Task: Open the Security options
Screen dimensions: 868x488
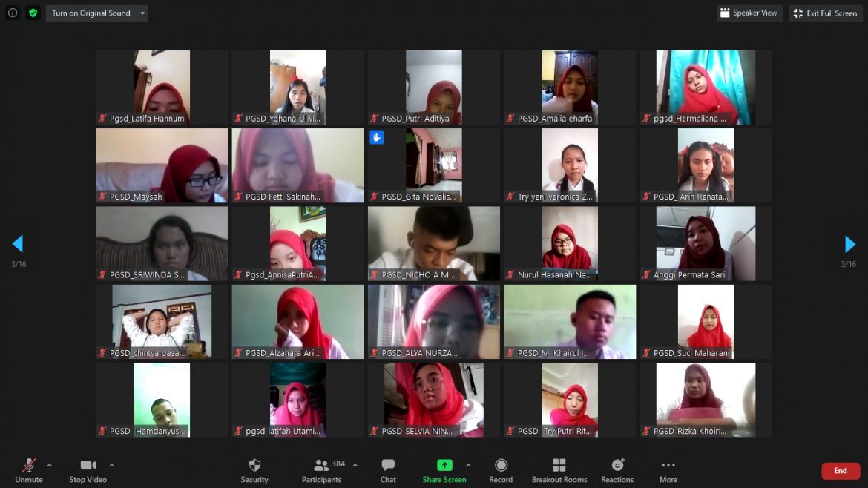Action: [254, 470]
